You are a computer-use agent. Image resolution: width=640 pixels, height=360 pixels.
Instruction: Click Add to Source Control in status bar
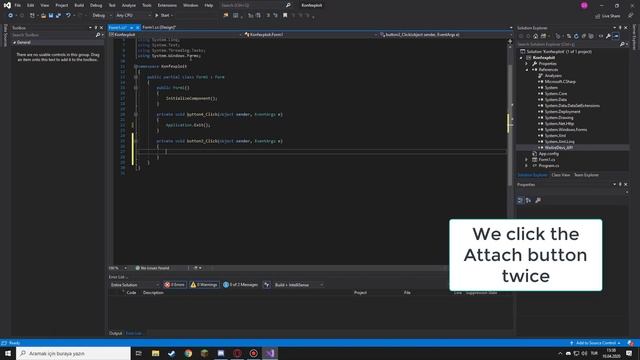(596, 343)
